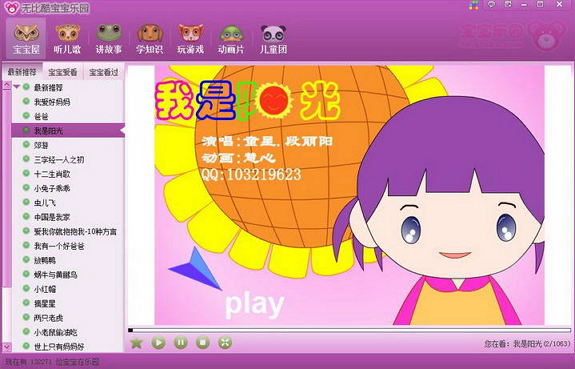Click the green play button

158,343
